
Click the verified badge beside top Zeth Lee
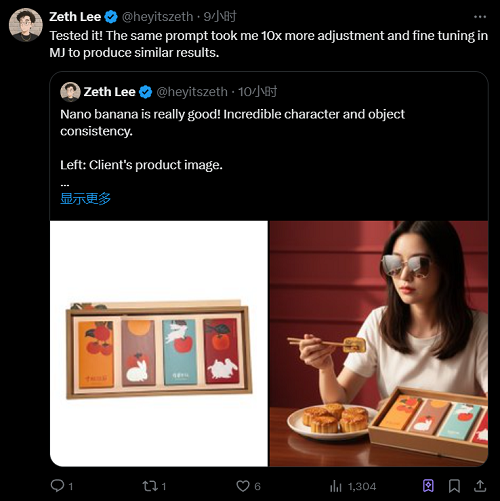coord(111,17)
